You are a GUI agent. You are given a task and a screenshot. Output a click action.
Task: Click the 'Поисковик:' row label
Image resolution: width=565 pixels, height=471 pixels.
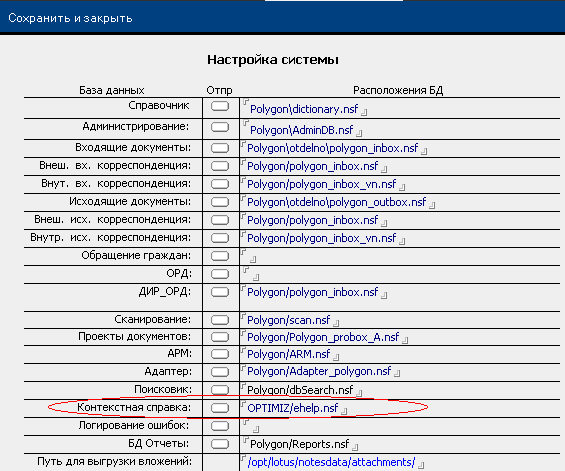163,389
